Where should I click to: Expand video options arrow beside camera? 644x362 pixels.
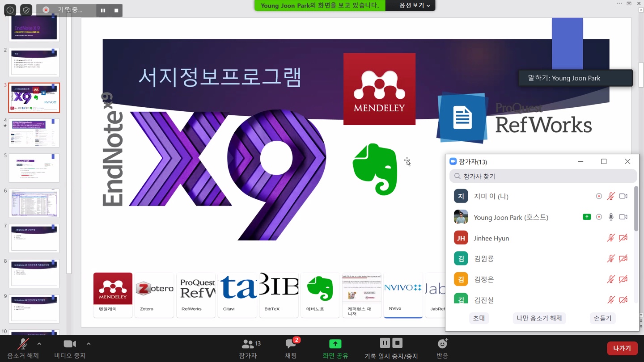tap(89, 344)
